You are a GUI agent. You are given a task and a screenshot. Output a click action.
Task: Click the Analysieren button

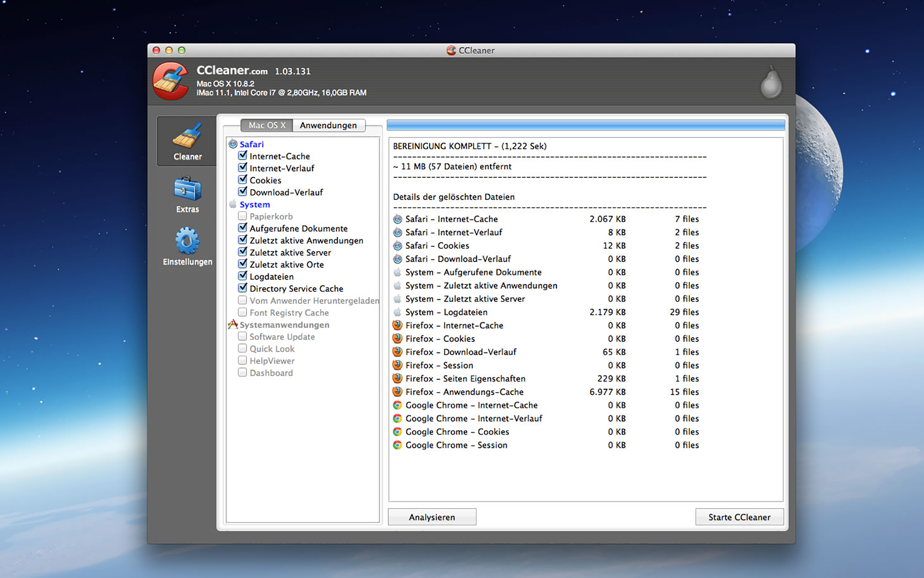(x=432, y=517)
